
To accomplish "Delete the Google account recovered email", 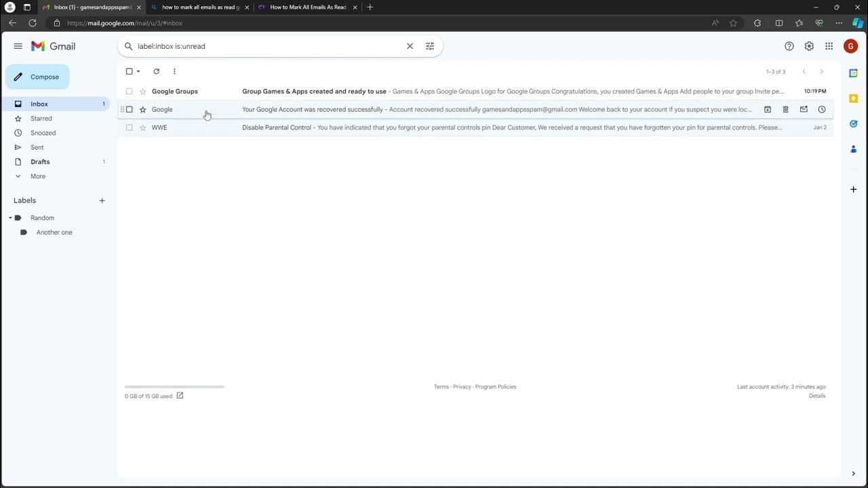I will (x=785, y=109).
